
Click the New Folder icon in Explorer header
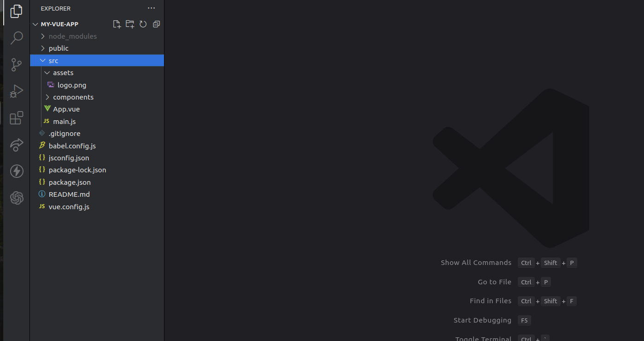tap(130, 24)
